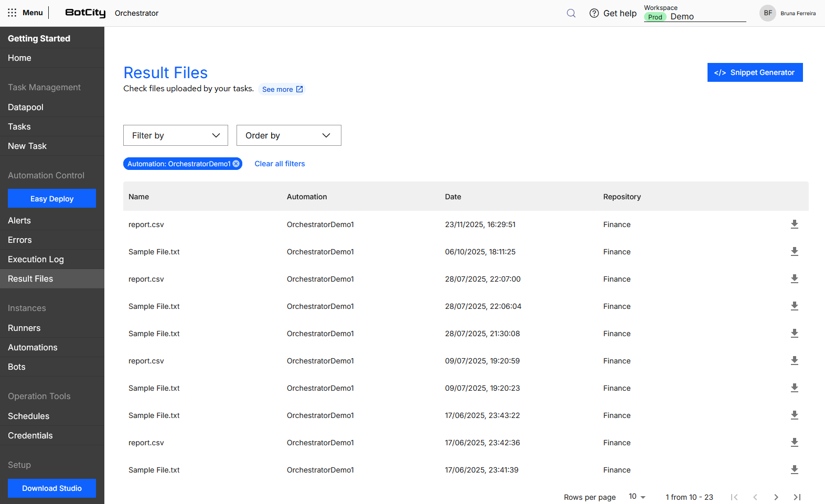
Task: Download the report.csv from 23/11/2025
Action: click(x=794, y=224)
